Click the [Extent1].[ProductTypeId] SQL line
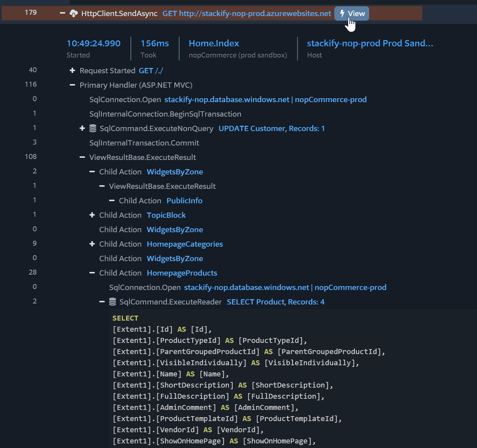This screenshot has height=448, width=477. pyautogui.click(x=210, y=340)
